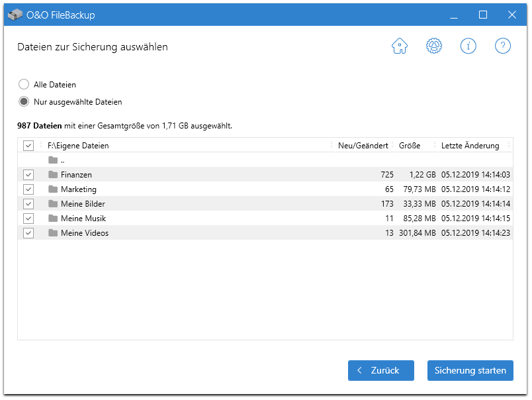The width and height of the screenshot is (532, 400).
Task: Select the Finanzen folder name
Action: coord(76,175)
